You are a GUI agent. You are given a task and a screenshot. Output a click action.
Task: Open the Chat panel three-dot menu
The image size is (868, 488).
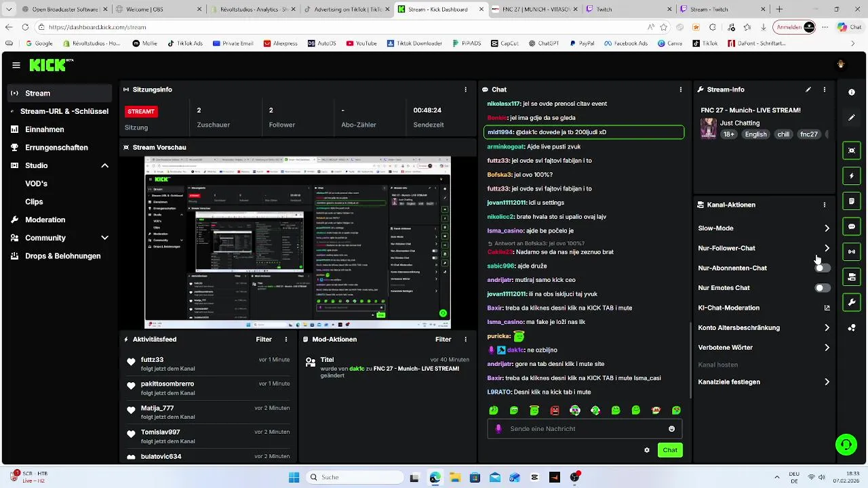click(x=681, y=89)
